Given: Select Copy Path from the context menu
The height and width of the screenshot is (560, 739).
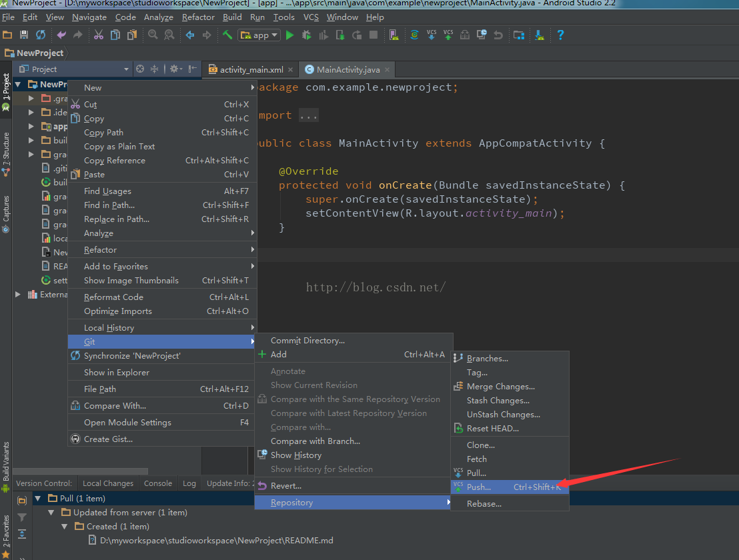Looking at the screenshot, I should pos(161,133).
